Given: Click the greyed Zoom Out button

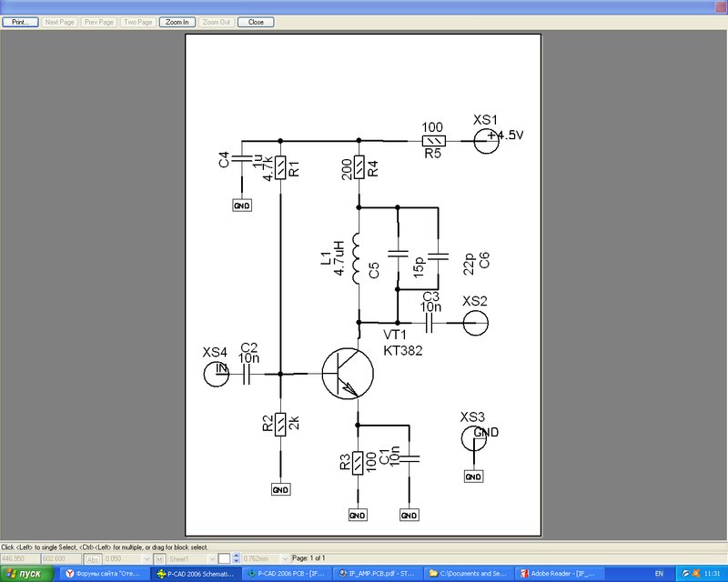Looking at the screenshot, I should [x=217, y=22].
